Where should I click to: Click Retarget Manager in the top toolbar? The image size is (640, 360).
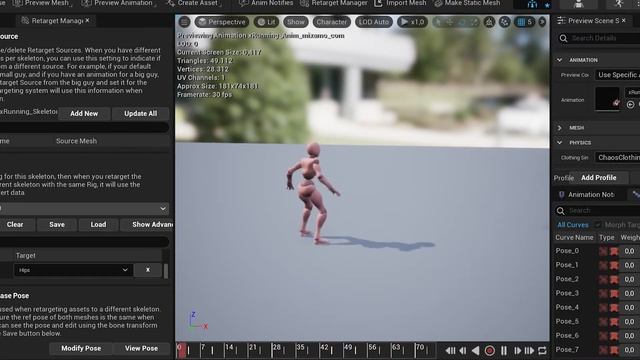pyautogui.click(x=334, y=3)
